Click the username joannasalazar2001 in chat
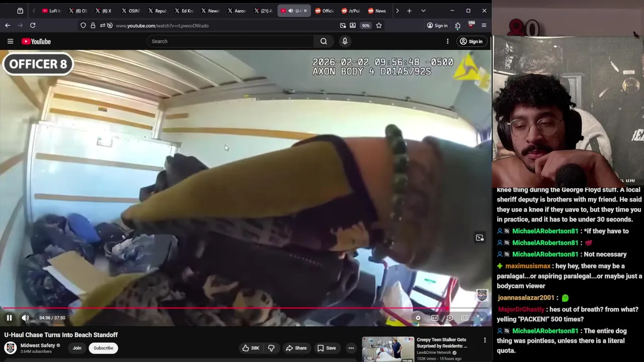644x362 pixels. pos(526,298)
